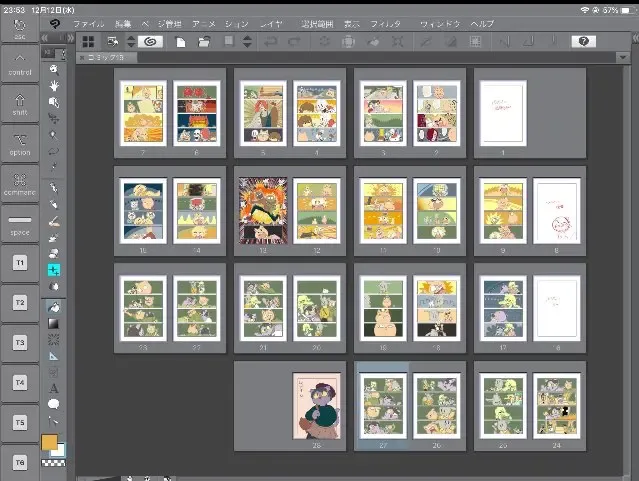Select the Gradient tool
This screenshot has width=639, height=481.
(x=54, y=322)
